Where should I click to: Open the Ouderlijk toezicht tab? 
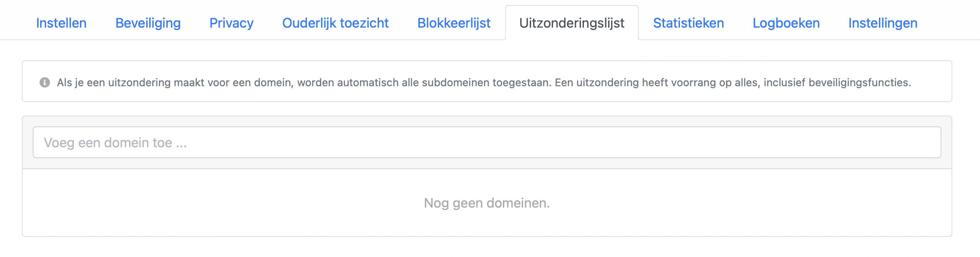pos(335,23)
